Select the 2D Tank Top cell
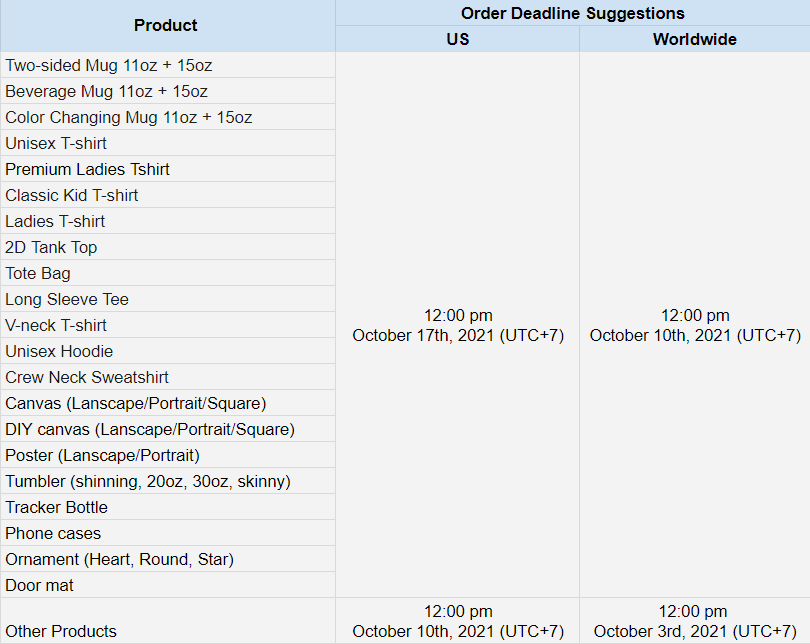 point(51,247)
